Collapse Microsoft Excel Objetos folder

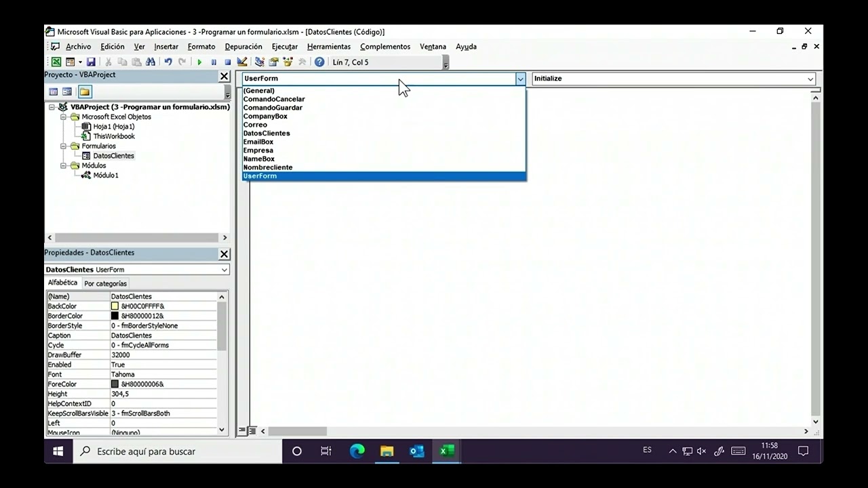pos(64,117)
